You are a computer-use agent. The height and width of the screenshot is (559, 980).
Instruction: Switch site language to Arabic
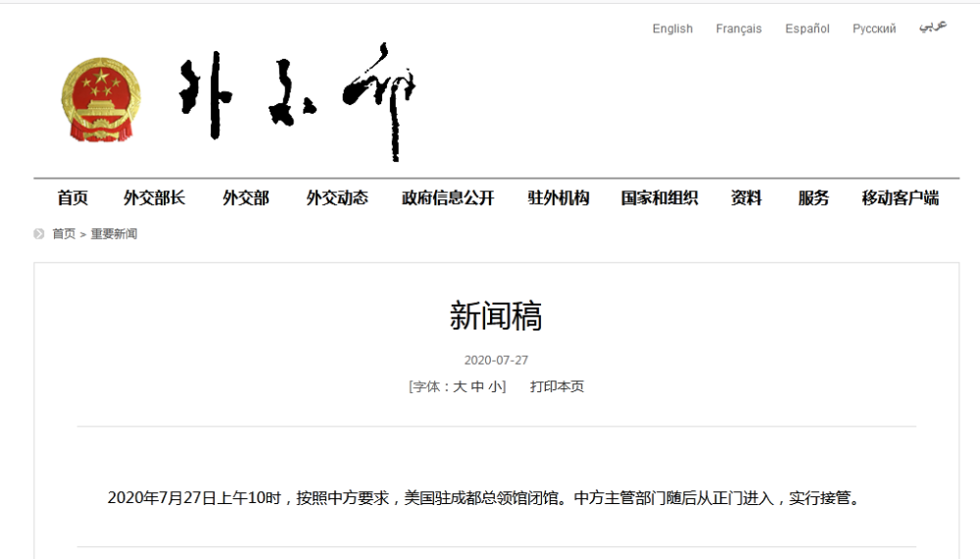tap(933, 26)
